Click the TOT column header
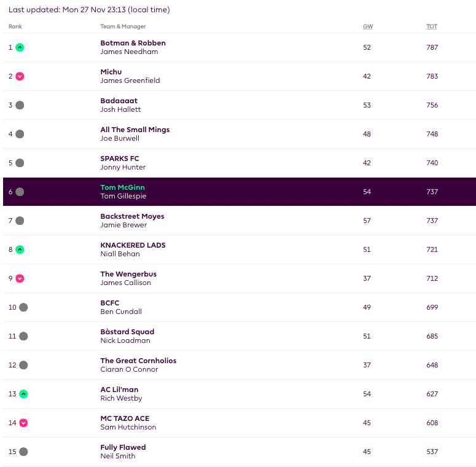The width and height of the screenshot is (476, 467). tap(432, 26)
